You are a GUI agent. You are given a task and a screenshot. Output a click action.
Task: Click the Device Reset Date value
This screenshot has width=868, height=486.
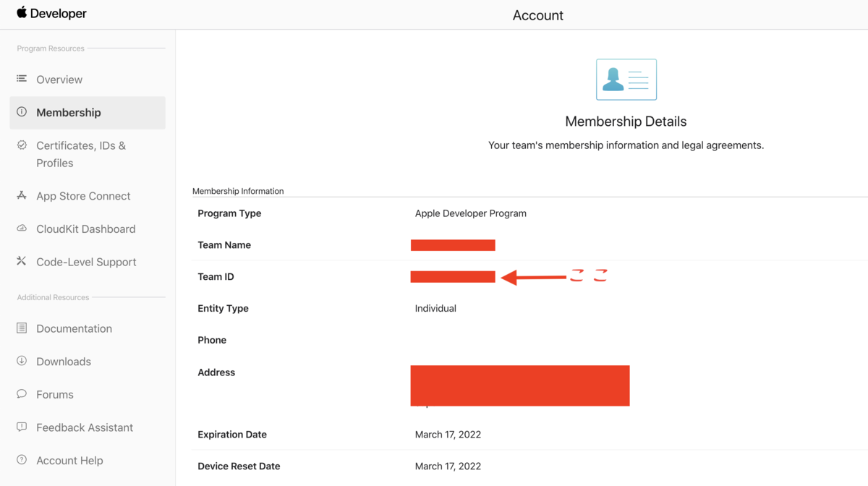448,466
